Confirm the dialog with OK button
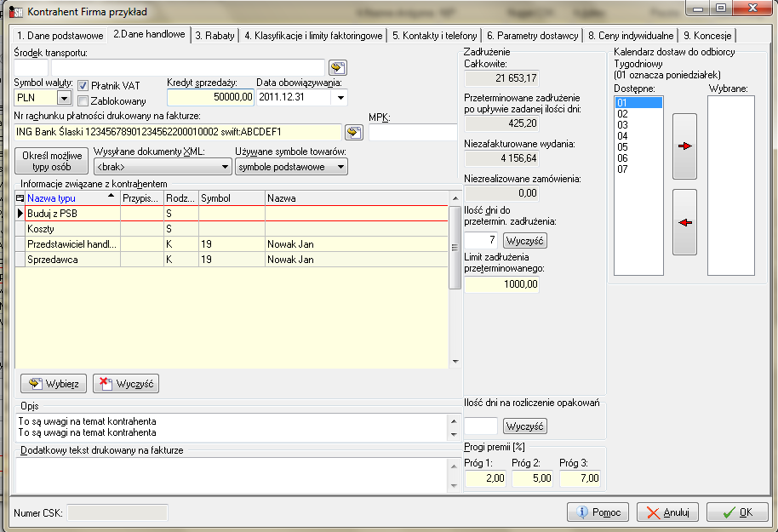The width and height of the screenshot is (778, 532). [x=737, y=512]
